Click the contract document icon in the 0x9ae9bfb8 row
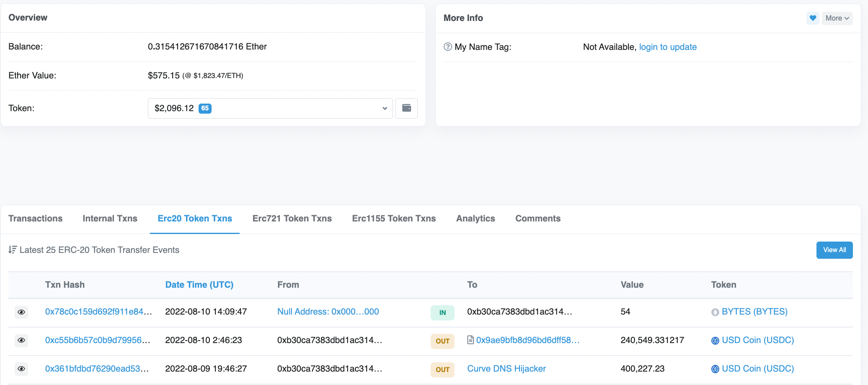The image size is (868, 385). coord(470,340)
